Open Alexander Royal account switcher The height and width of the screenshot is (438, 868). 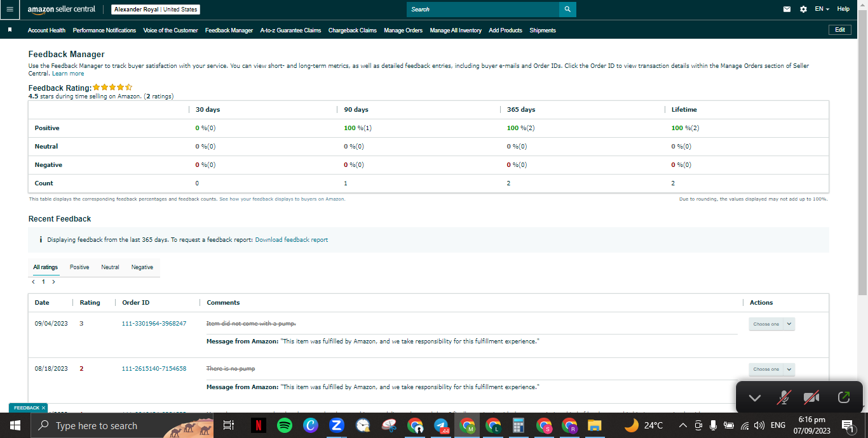(156, 10)
